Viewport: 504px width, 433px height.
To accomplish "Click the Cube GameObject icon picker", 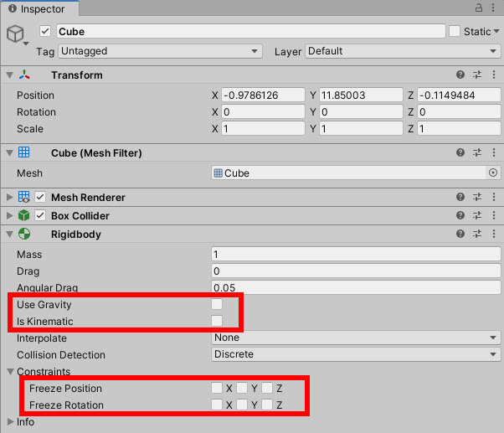I will pos(17,34).
